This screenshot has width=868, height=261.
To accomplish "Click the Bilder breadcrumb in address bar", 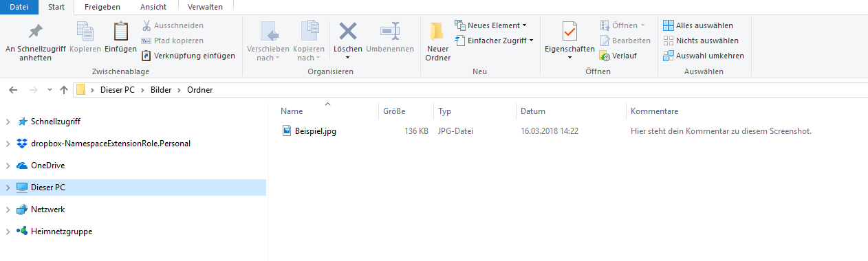I will (x=161, y=90).
